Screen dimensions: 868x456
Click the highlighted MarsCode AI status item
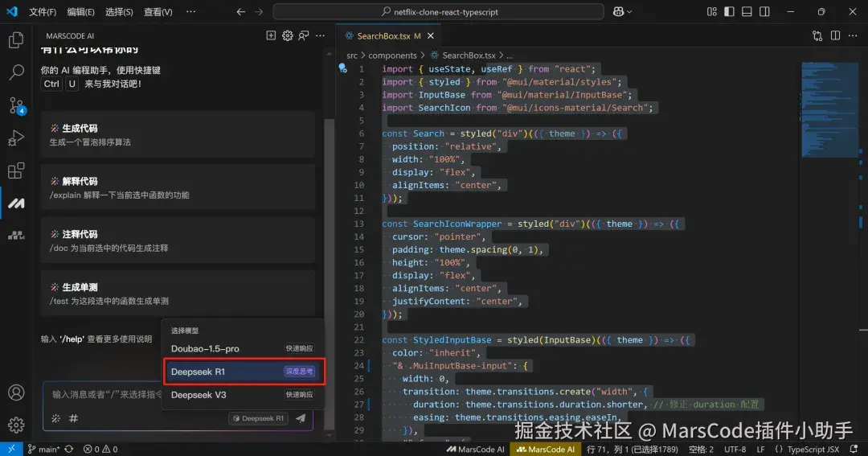tap(545, 450)
